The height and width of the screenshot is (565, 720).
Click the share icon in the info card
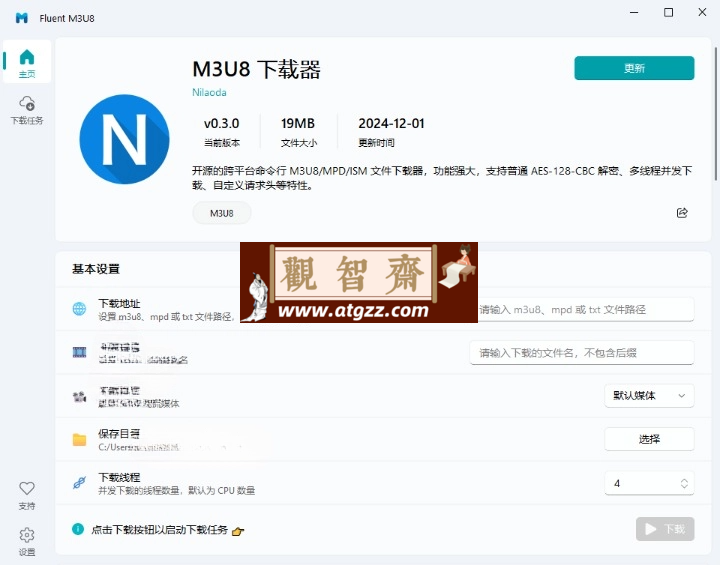(682, 213)
